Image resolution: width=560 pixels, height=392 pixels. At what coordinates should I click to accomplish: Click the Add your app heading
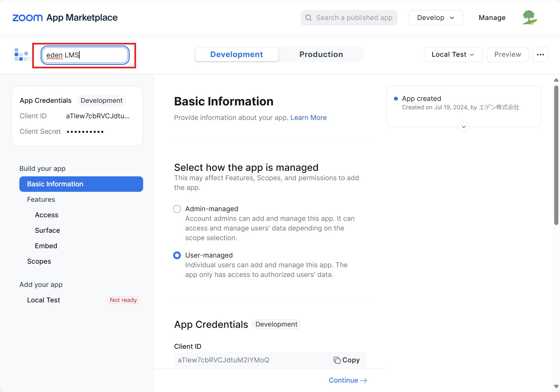tap(41, 285)
